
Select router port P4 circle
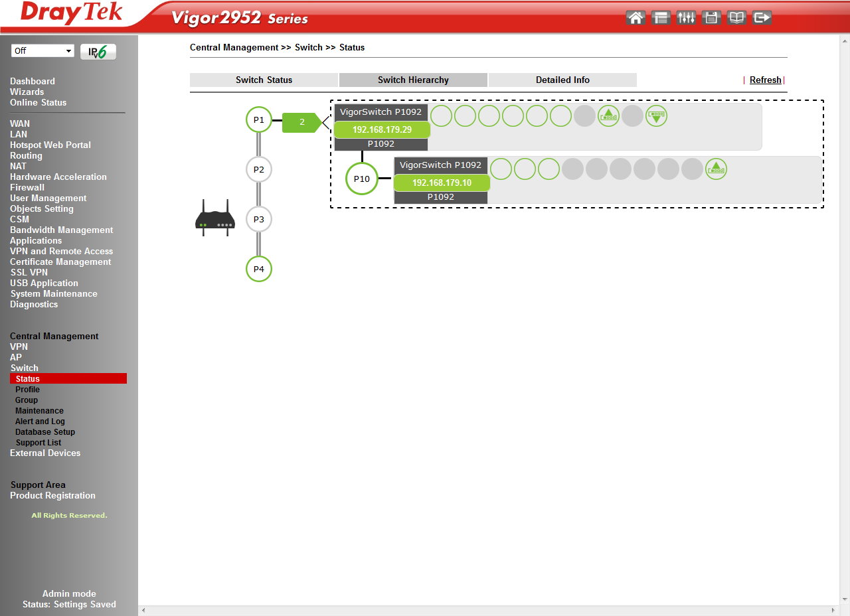click(x=259, y=269)
